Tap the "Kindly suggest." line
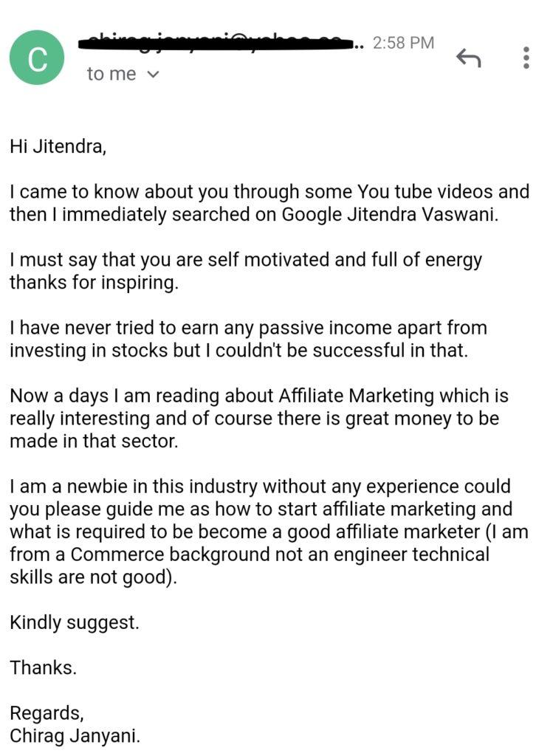This screenshot has height=756, width=553. click(74, 622)
